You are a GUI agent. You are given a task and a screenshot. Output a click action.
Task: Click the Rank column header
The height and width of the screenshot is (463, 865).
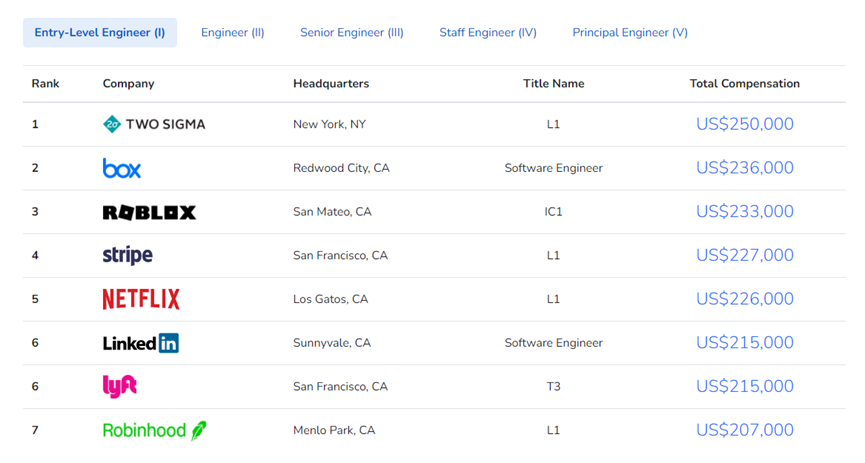[x=45, y=84]
